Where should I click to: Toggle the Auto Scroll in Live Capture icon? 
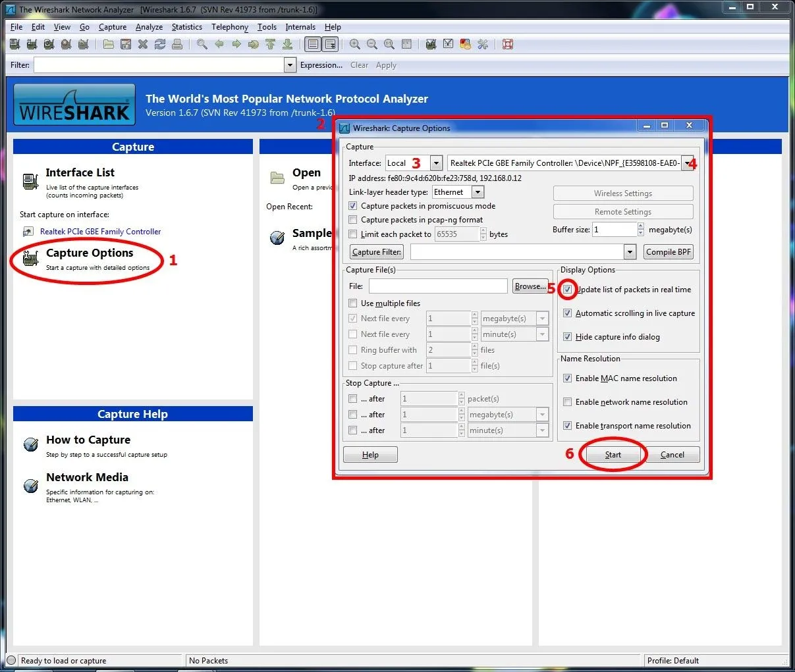click(x=330, y=44)
